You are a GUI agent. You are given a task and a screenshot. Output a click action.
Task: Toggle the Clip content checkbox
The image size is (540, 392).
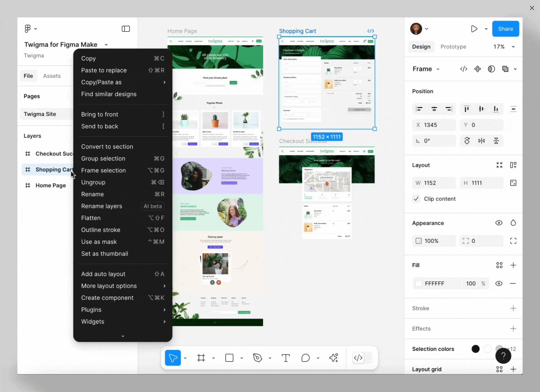pos(416,199)
